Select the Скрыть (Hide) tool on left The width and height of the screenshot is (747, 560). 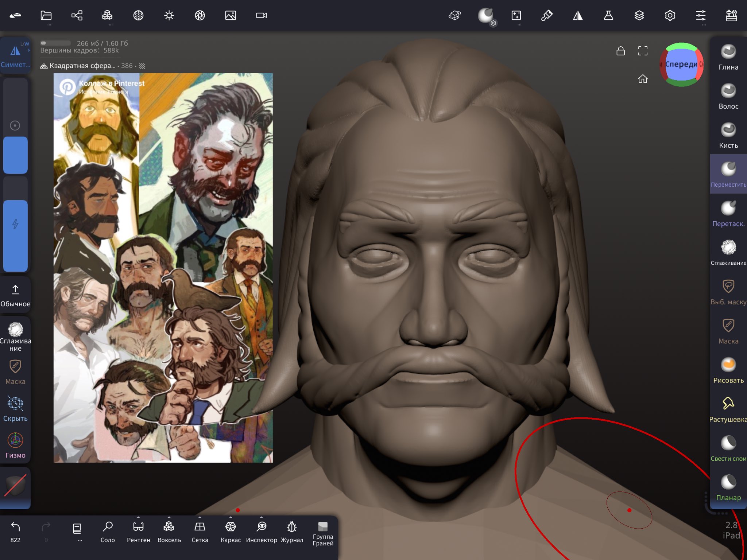coord(15,408)
